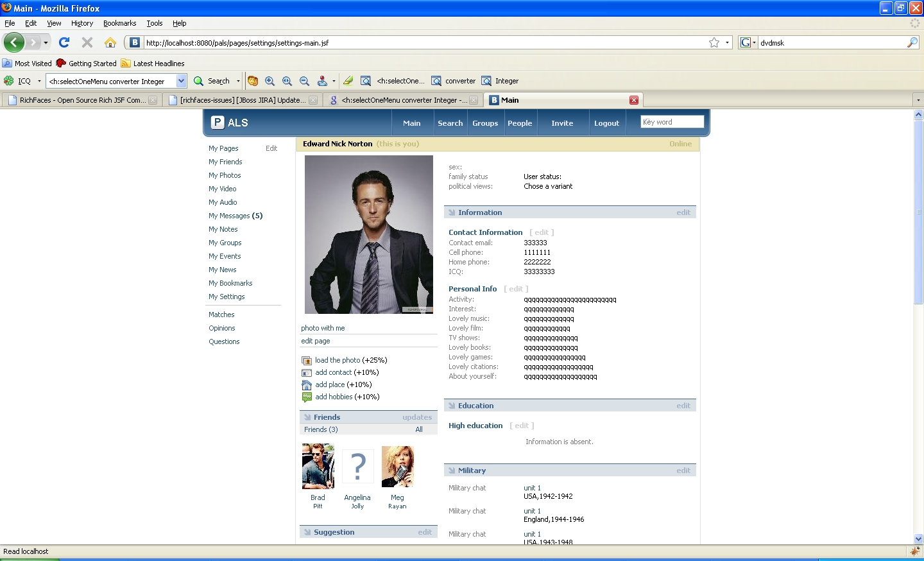The height and width of the screenshot is (561, 924).
Task: Open Brad Pitt's friend thumbnail
Action: [x=318, y=467]
